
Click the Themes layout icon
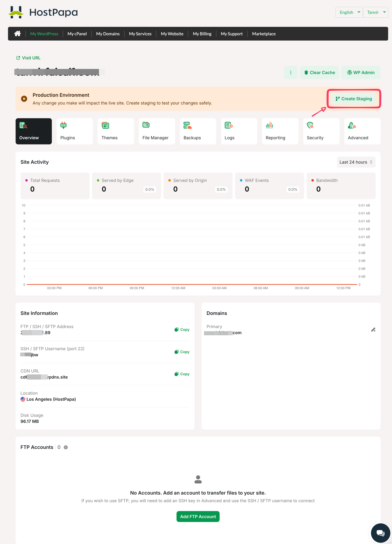tap(105, 125)
